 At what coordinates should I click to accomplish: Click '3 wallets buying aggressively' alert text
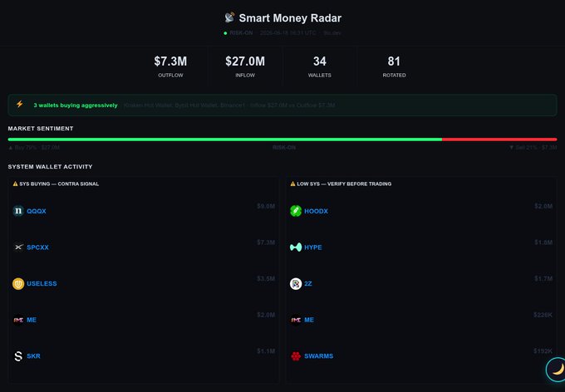(x=76, y=105)
